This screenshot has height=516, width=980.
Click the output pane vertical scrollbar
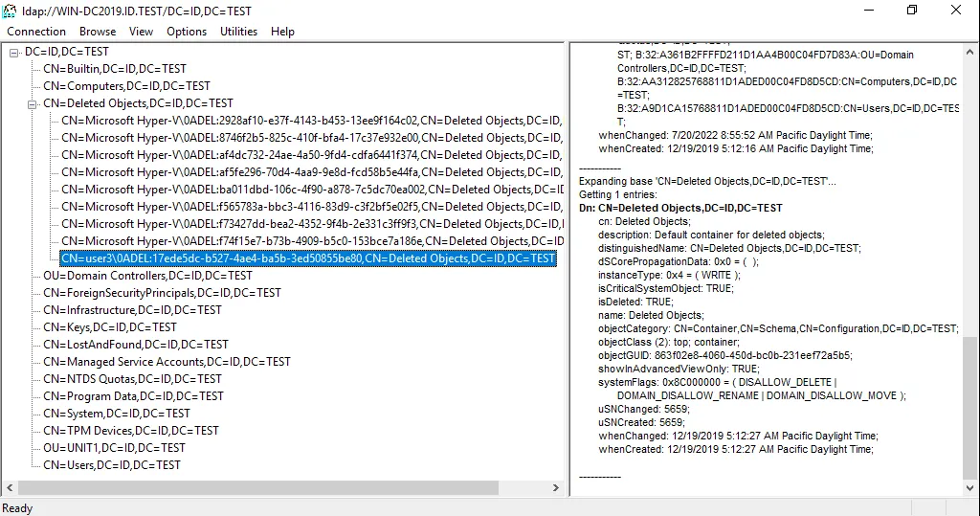(970, 402)
